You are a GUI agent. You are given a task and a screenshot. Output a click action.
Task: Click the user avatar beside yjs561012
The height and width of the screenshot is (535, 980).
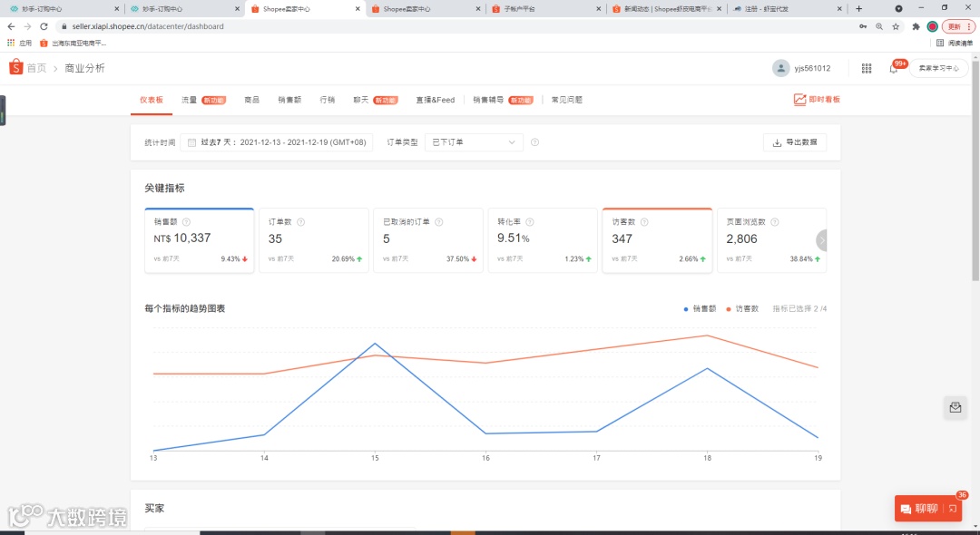coord(780,68)
